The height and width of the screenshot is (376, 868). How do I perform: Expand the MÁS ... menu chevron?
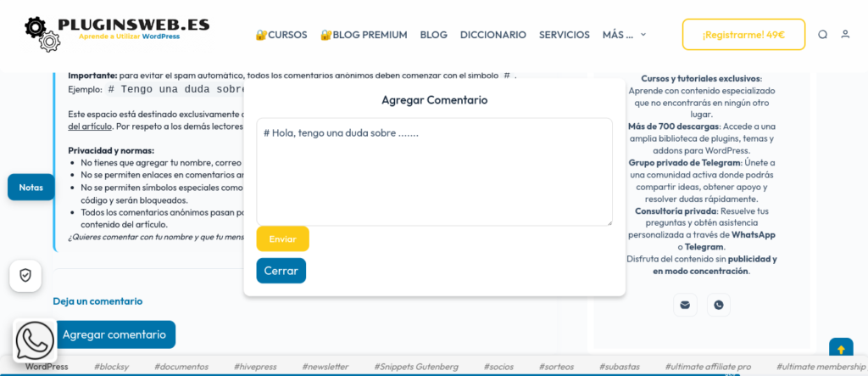pyautogui.click(x=643, y=35)
